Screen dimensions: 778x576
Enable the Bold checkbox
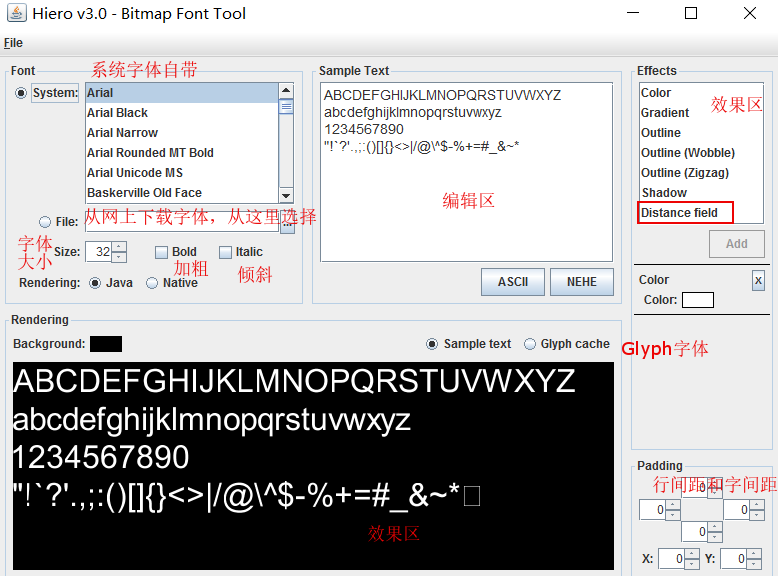click(161, 252)
